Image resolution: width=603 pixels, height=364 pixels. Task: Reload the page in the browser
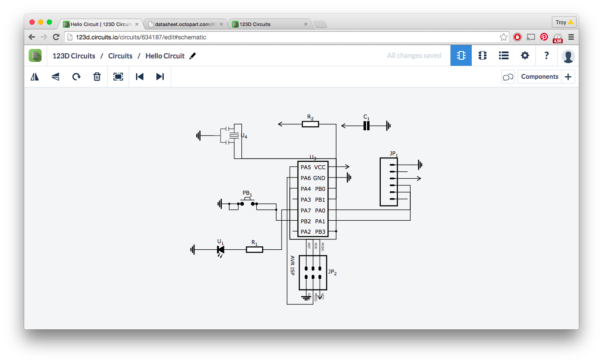56,37
